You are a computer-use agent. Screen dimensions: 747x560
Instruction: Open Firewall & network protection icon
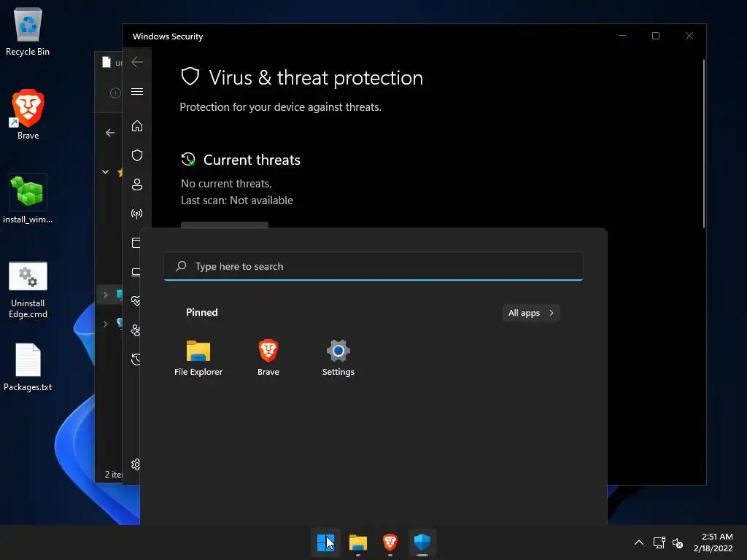click(x=137, y=214)
